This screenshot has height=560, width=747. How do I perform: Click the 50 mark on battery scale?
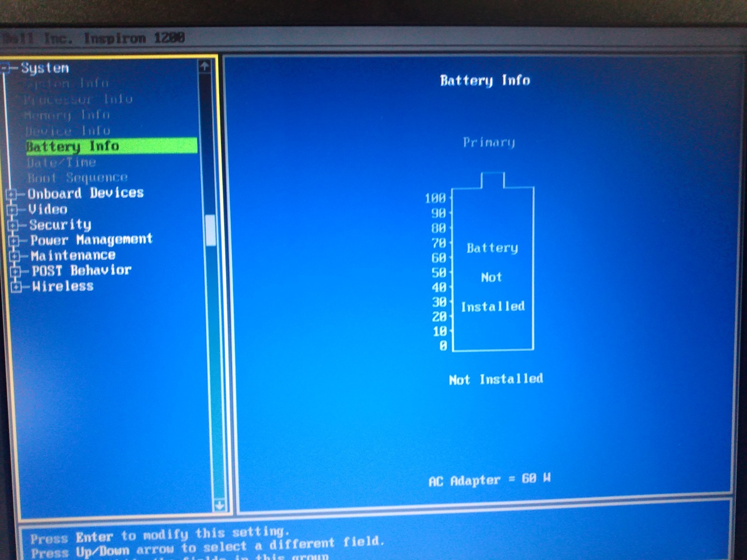tap(439, 272)
